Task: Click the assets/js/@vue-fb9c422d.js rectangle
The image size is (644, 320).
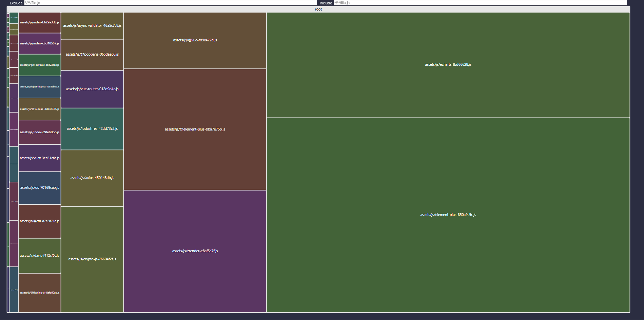Action: (195, 40)
